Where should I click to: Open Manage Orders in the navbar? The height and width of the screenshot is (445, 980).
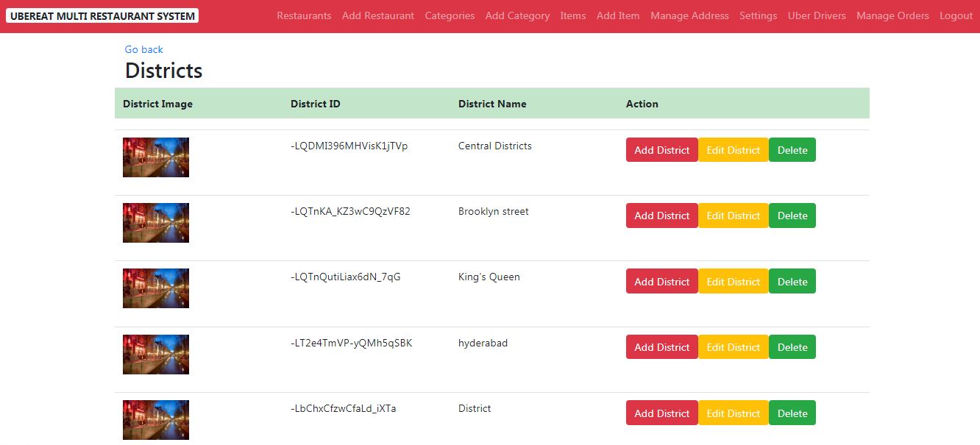(x=892, y=15)
